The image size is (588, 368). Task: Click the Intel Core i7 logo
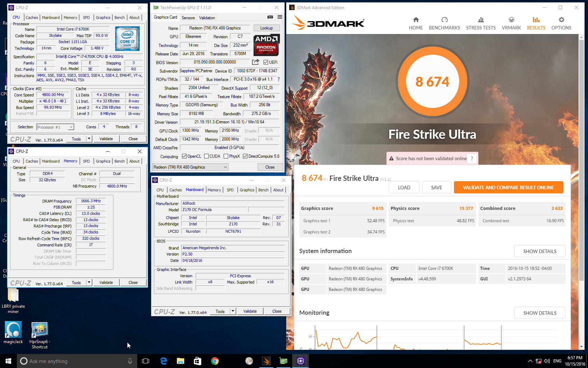(x=127, y=39)
